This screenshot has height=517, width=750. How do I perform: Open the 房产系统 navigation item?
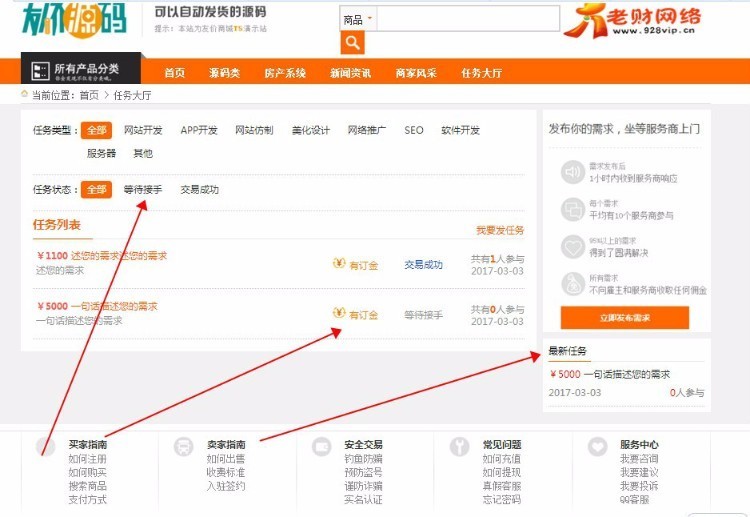pyautogui.click(x=285, y=73)
